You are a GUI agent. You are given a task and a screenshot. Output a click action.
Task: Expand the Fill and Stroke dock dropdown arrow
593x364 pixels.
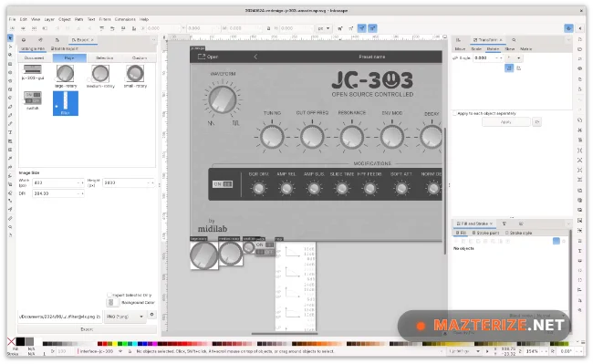[x=568, y=224]
